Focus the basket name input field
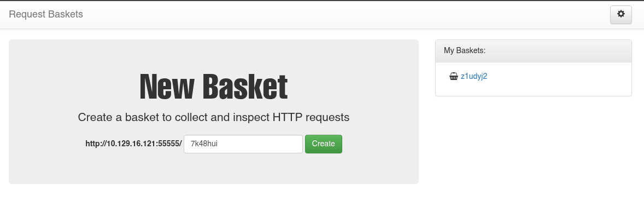Image resolution: width=644 pixels, height=212 pixels. [x=243, y=144]
